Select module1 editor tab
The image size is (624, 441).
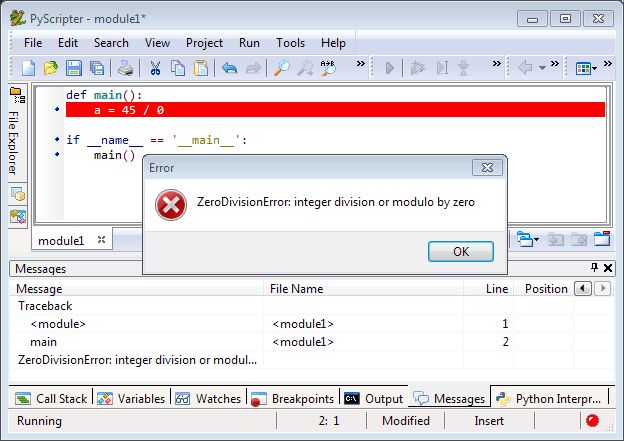pyautogui.click(x=61, y=240)
